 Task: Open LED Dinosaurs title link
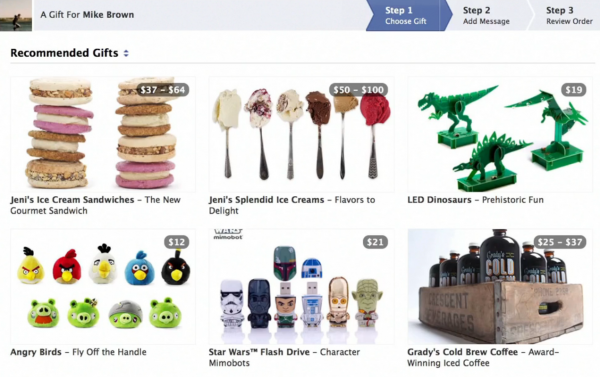pos(439,200)
